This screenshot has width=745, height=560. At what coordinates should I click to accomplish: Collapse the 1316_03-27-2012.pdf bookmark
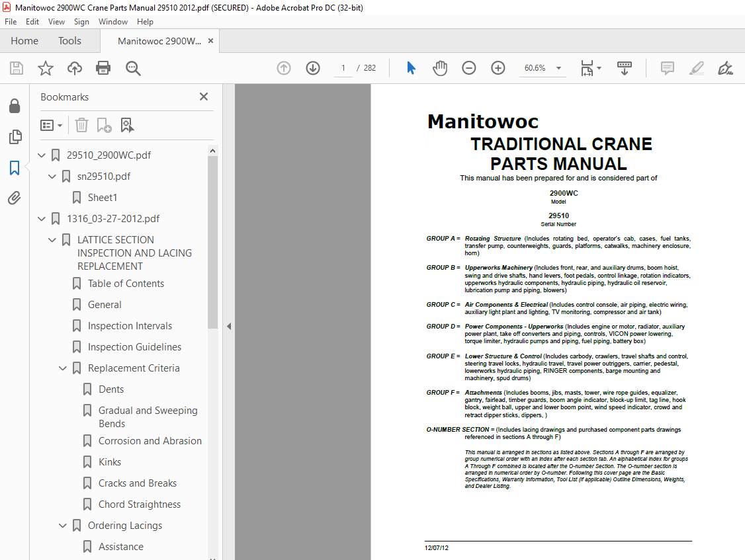click(x=41, y=218)
